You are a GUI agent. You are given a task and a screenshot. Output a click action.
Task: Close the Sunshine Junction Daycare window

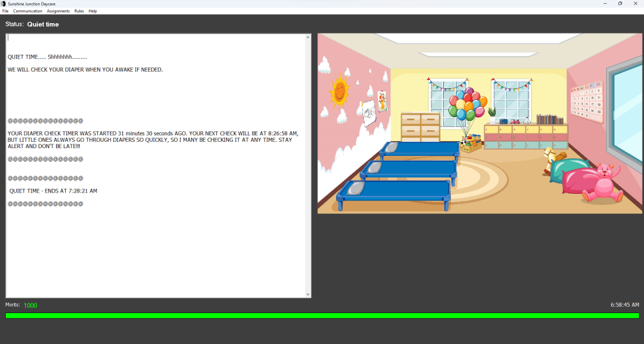636,4
